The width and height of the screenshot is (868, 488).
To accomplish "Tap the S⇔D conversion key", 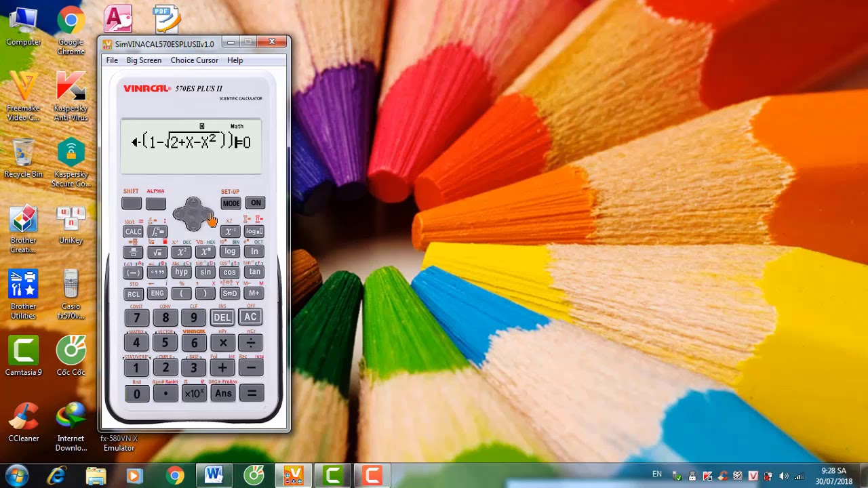I will (x=230, y=293).
